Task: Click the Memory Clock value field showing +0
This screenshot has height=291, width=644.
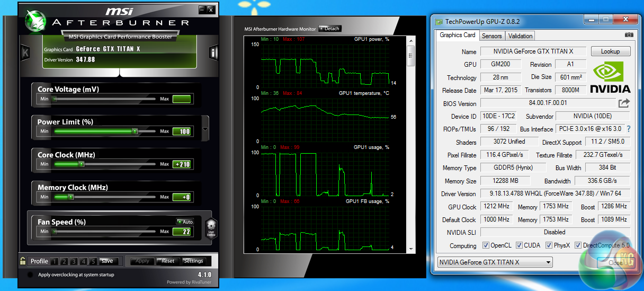Action: coord(182,197)
